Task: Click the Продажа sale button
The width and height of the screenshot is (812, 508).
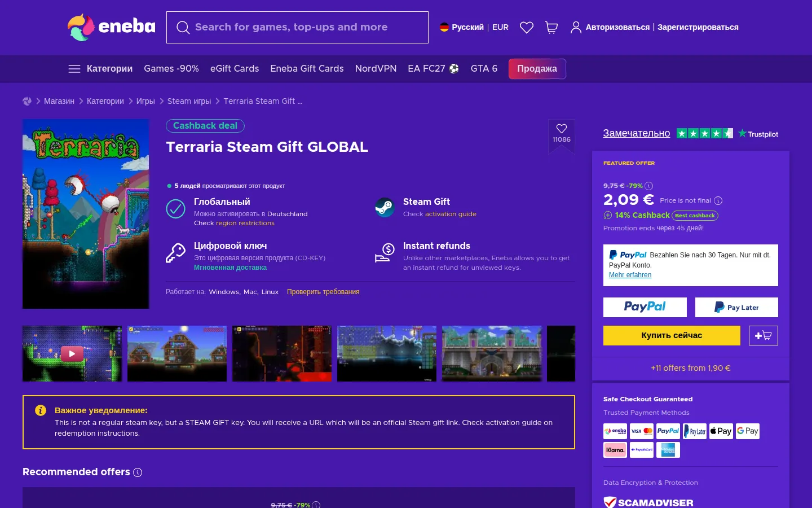Action: 537,69
